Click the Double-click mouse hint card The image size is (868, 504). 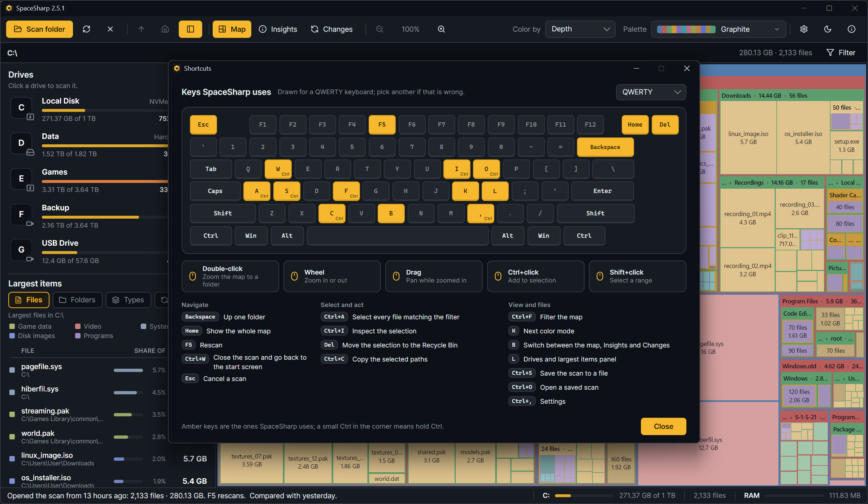point(230,276)
